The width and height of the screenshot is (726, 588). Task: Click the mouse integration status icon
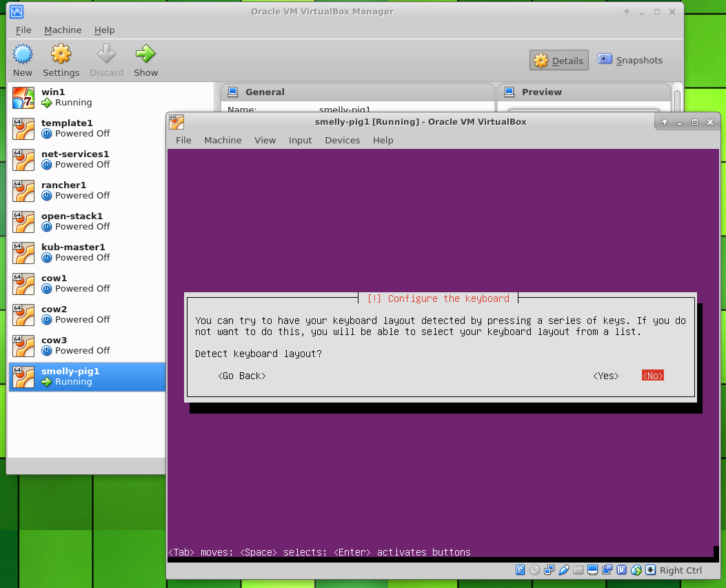(636, 570)
